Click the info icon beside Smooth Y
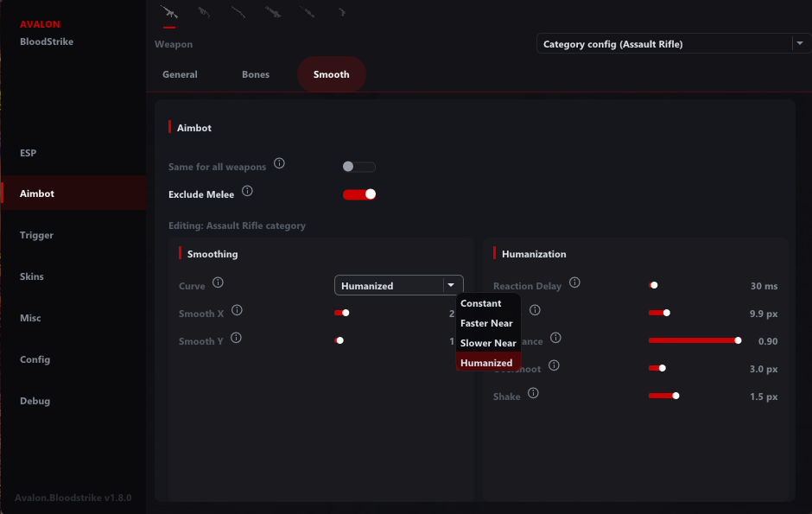812x514 pixels. pos(236,338)
